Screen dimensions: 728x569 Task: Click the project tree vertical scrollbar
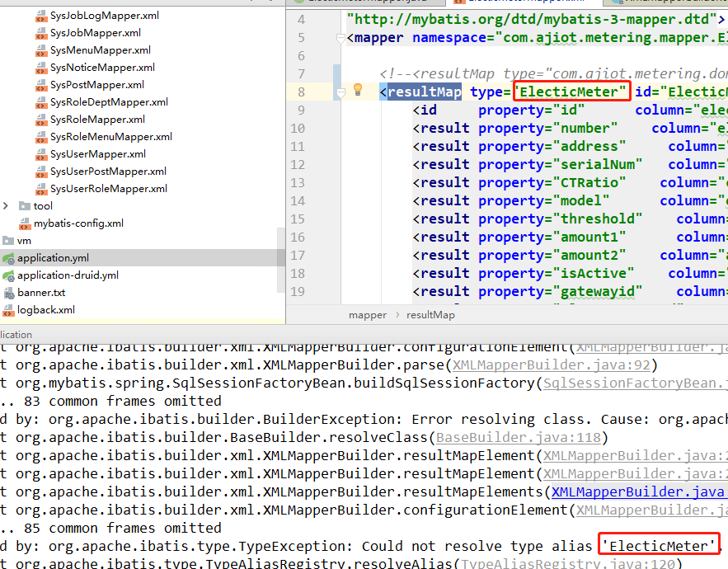pos(281,260)
